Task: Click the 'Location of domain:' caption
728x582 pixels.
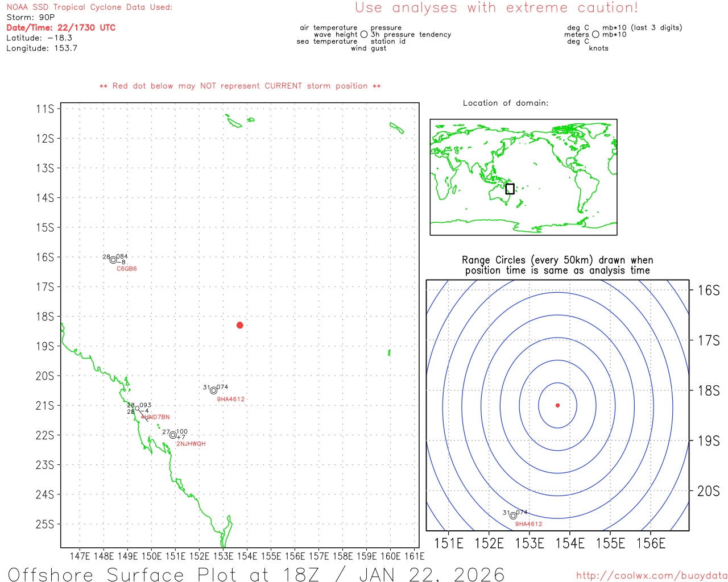Action: (506, 103)
